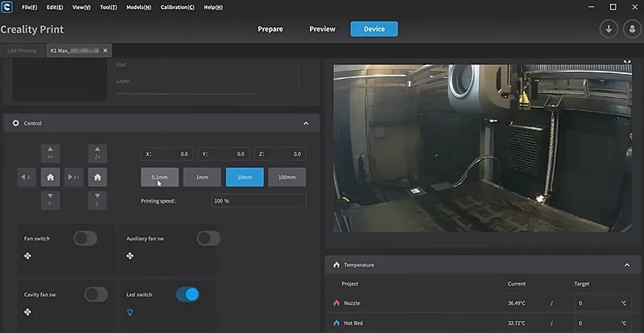Image resolution: width=644 pixels, height=333 pixels.
Task: Select the Device tab
Action: point(374,29)
